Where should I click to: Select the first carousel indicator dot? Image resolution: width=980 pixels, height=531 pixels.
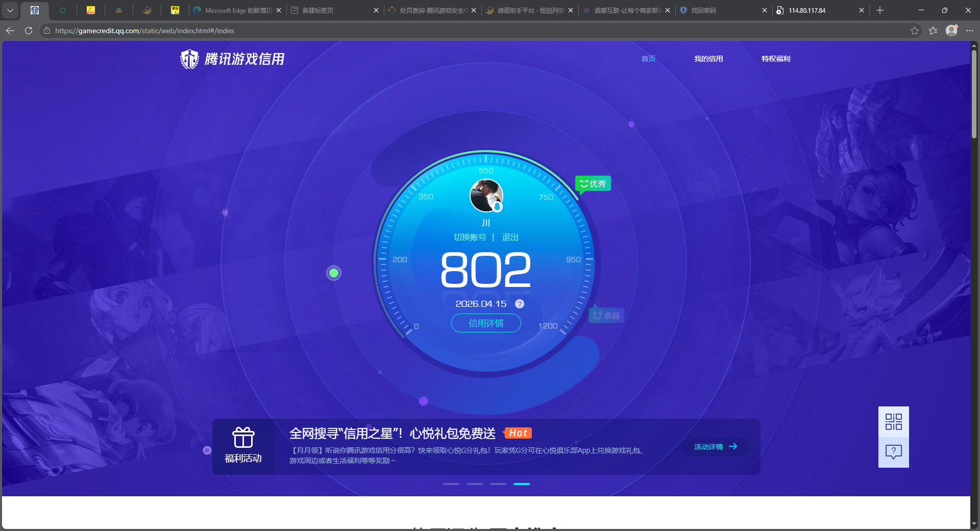click(x=451, y=484)
